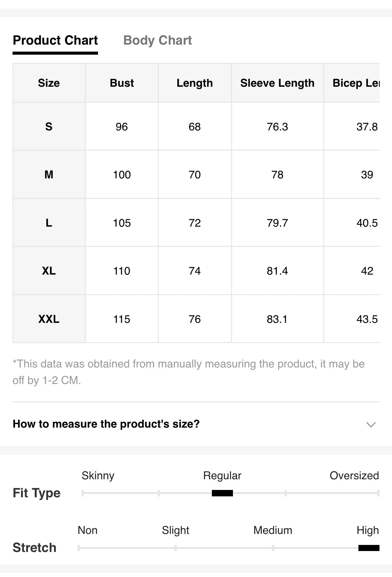
Task: Click the Medium label on Stretch scale
Action: [x=273, y=530]
